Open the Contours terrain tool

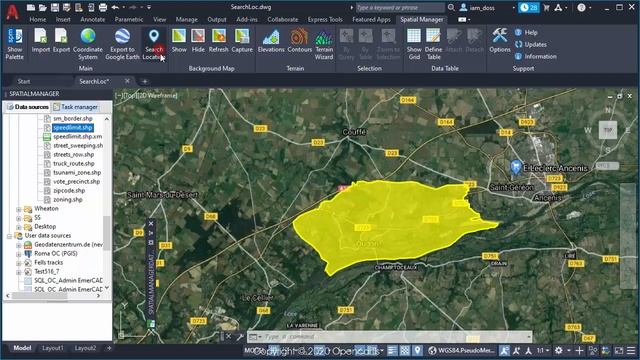(x=299, y=41)
